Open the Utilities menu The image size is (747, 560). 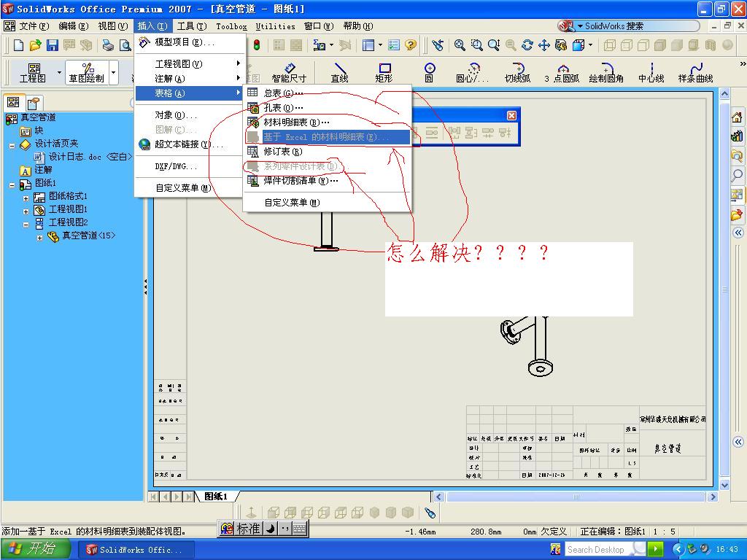tap(275, 26)
